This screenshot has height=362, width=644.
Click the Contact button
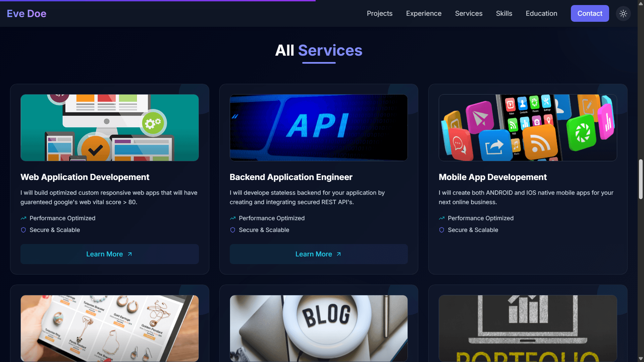(590, 13)
